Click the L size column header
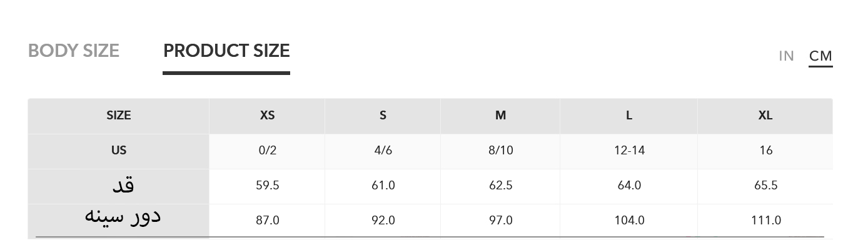The width and height of the screenshot is (868, 250). [629, 116]
